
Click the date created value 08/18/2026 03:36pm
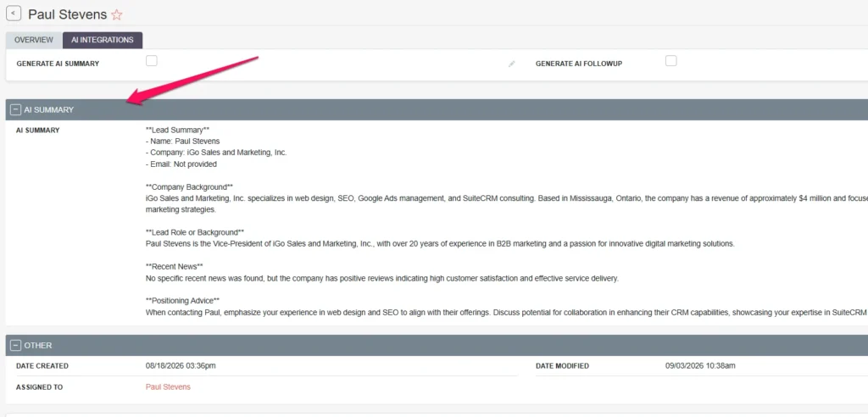181,366
